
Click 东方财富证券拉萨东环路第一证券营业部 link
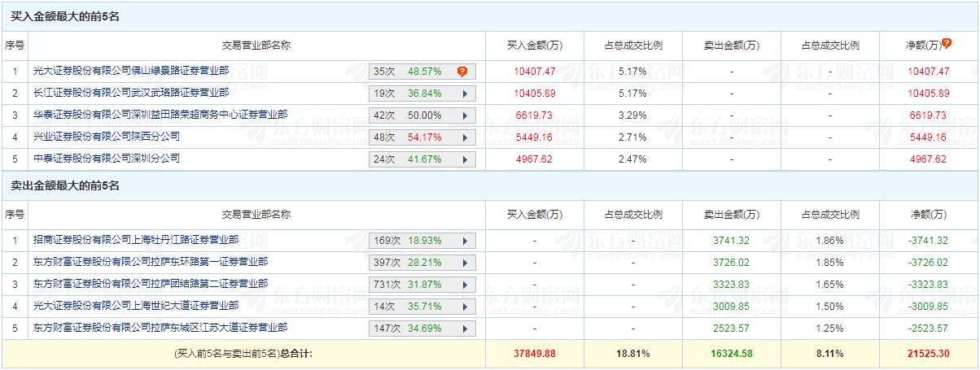pyautogui.click(x=151, y=262)
